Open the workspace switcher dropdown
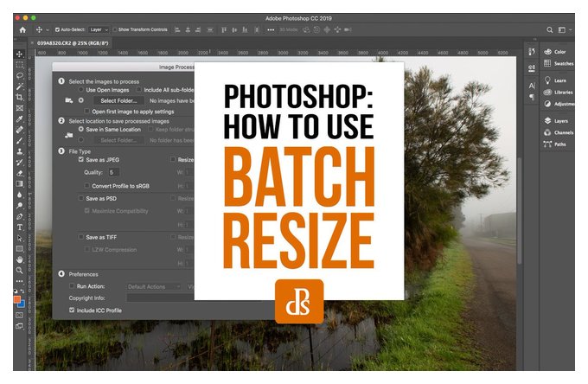The height and width of the screenshot is (384, 588). pyautogui.click(x=565, y=29)
